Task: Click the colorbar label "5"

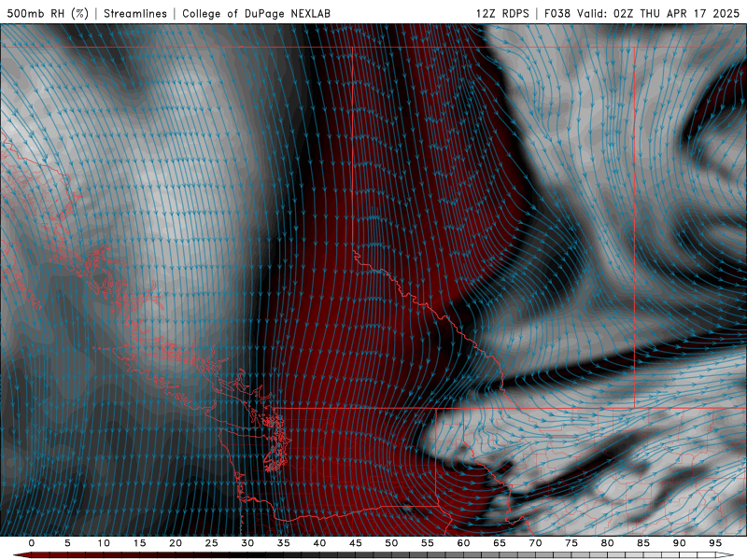Action: (x=67, y=543)
